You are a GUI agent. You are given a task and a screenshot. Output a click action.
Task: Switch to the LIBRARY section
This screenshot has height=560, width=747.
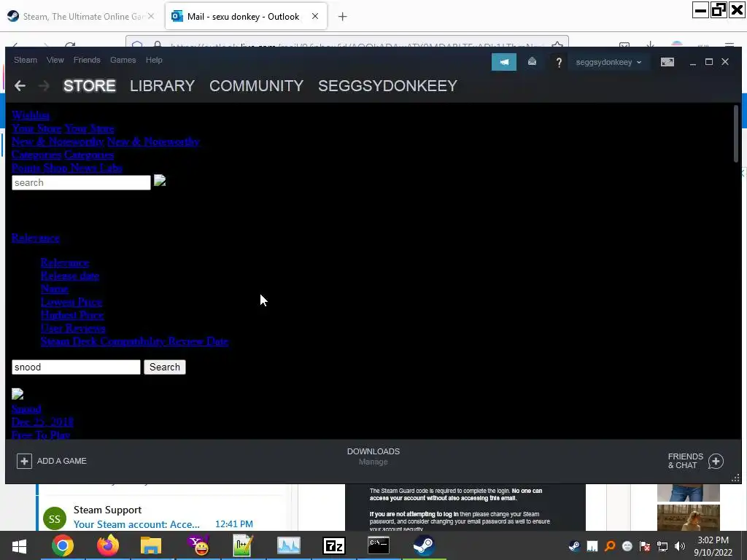[x=163, y=86]
